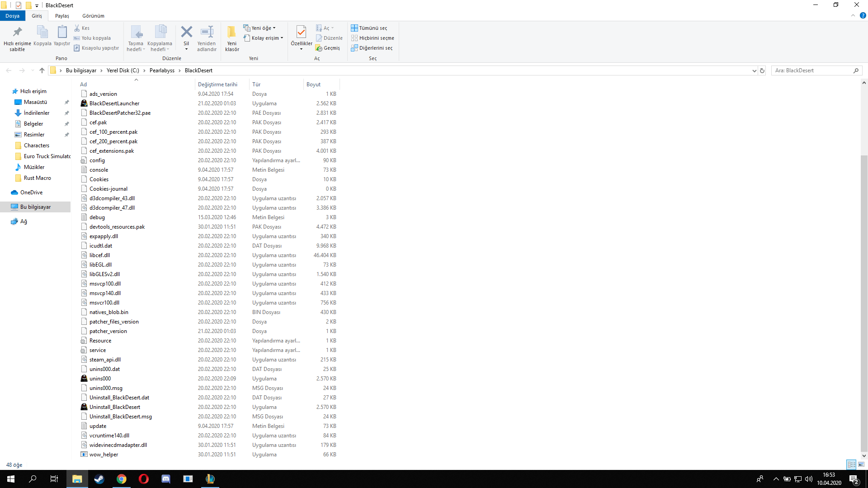Open address bar history dropdown

[754, 70]
